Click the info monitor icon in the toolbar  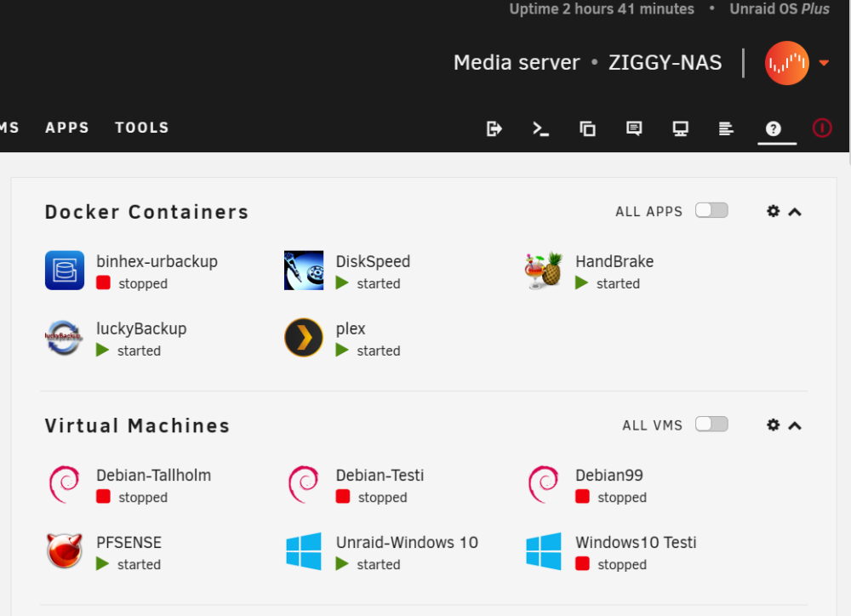681,128
